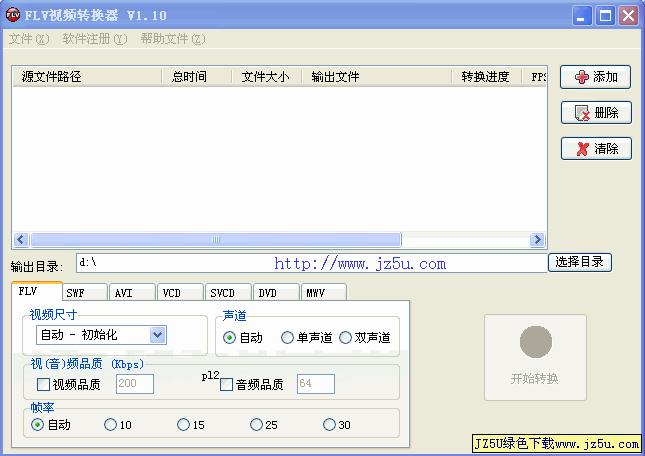Image resolution: width=645 pixels, height=456 pixels.
Task: Switch to the SVCD tab
Action: pos(228,293)
